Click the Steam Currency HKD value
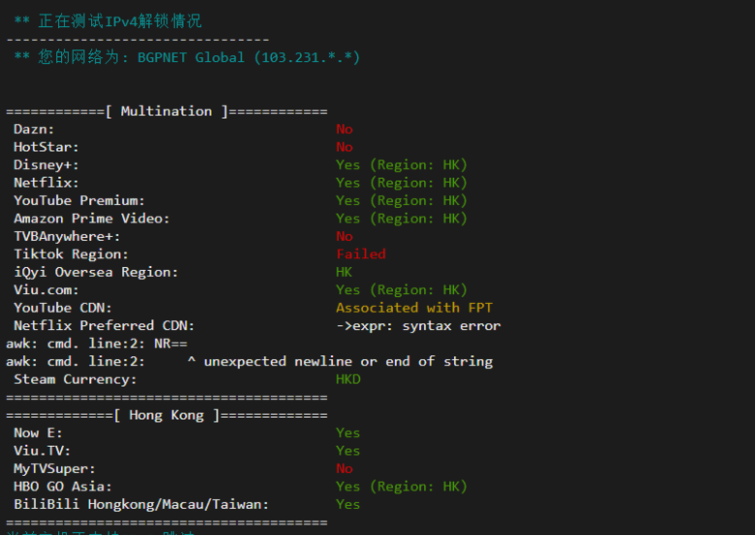The image size is (756, 536). point(348,379)
